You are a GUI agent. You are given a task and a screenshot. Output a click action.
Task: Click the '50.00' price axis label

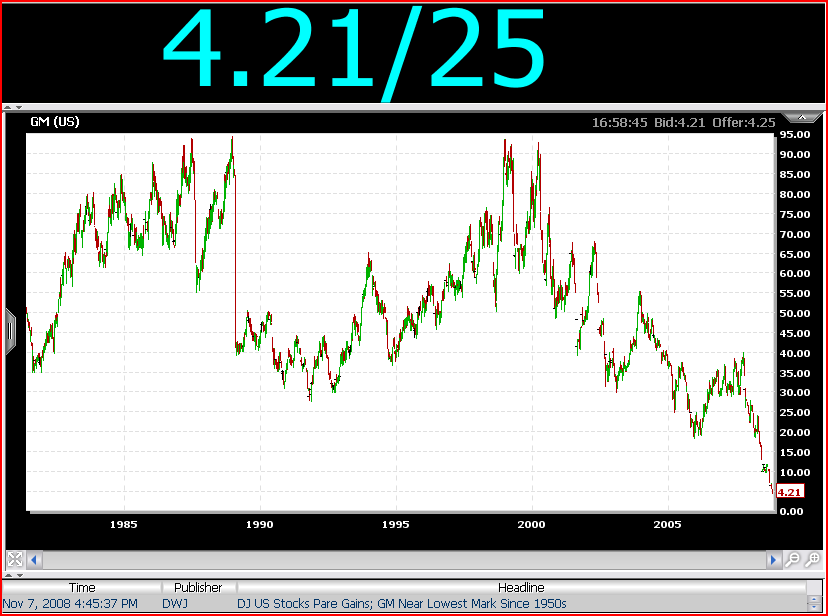click(x=795, y=314)
